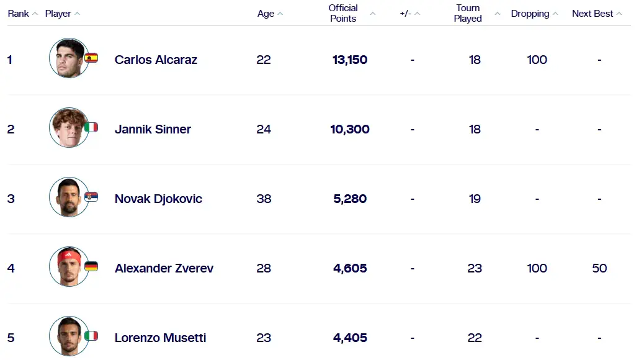Sort by Player column chevron
644x360 pixels.
pos(77,14)
